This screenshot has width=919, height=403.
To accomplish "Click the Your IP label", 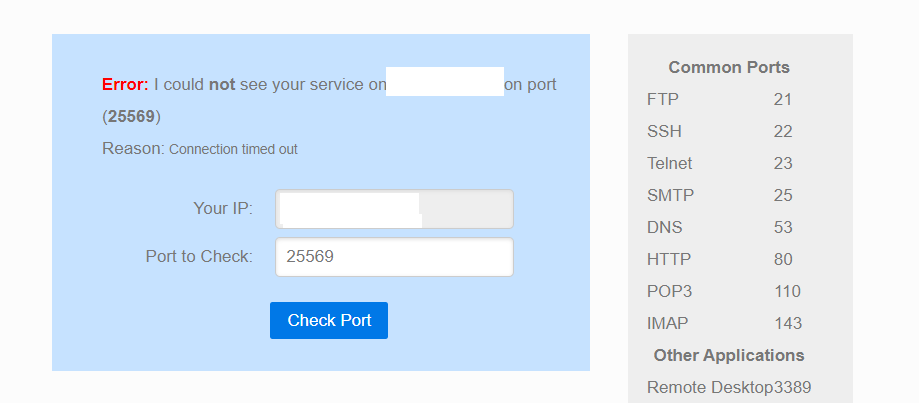I will coord(223,208).
